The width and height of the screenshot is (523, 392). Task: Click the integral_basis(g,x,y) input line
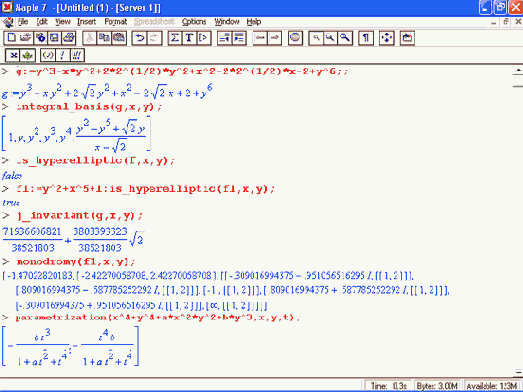pos(89,107)
